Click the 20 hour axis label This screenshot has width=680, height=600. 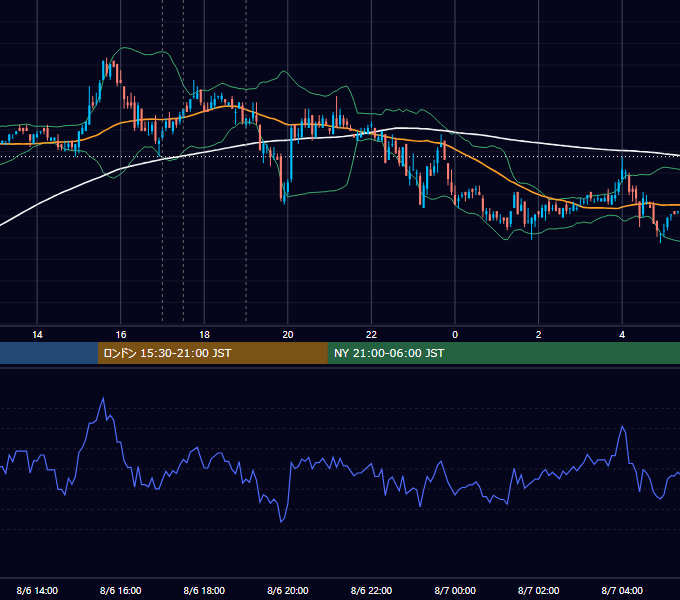point(288,335)
